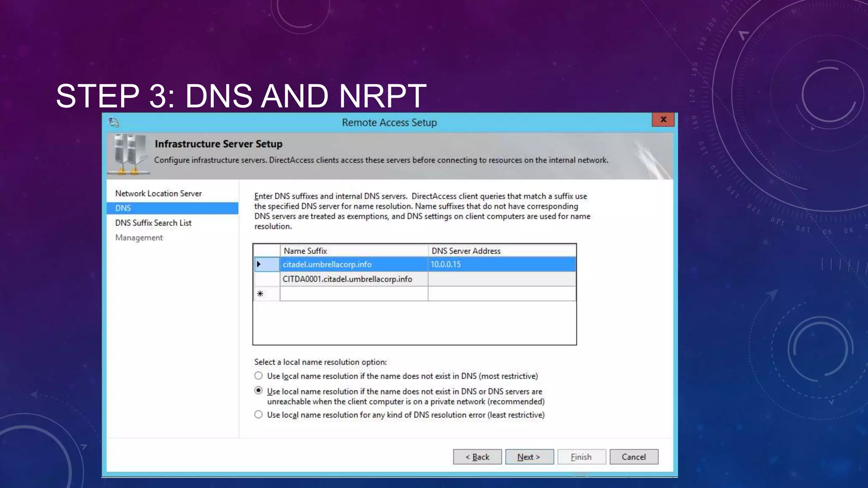Image resolution: width=868 pixels, height=488 pixels.
Task: Cancel the Remote Access Setup wizard
Action: 634,457
